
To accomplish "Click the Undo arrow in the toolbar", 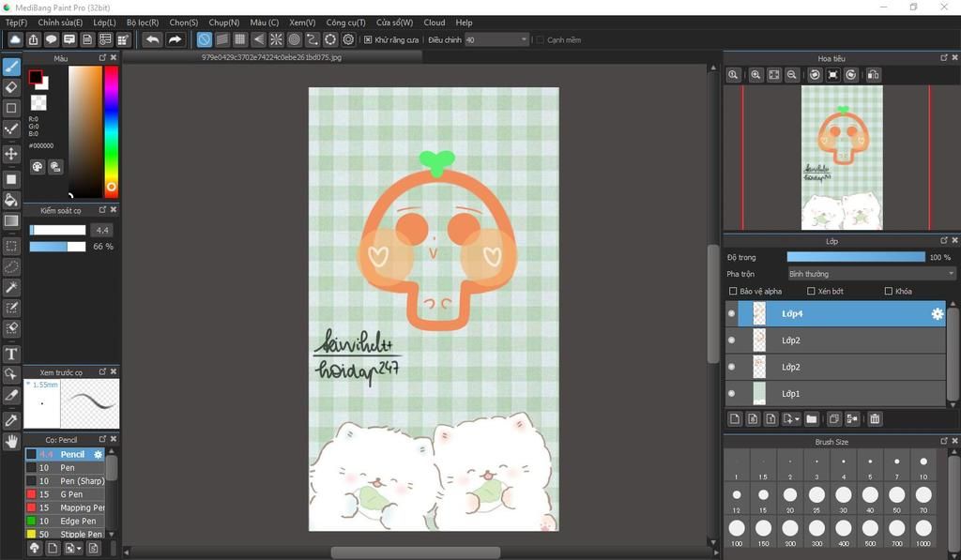I will (x=152, y=39).
